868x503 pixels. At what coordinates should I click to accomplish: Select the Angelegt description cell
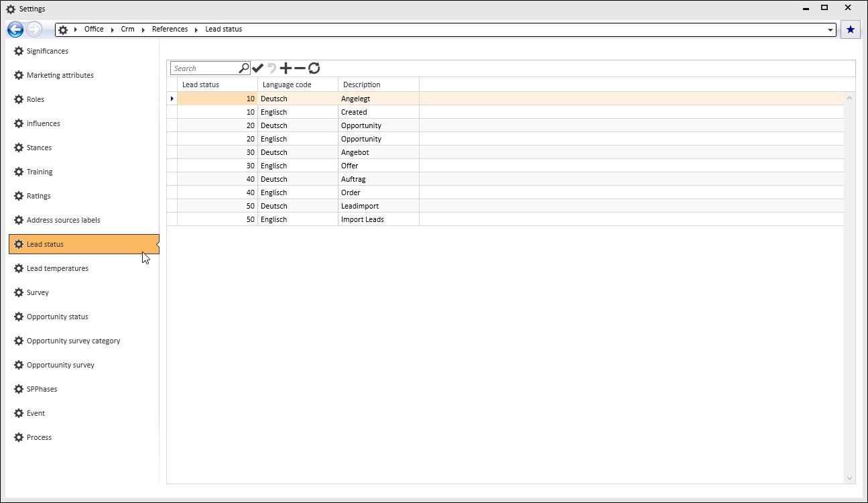pos(379,99)
